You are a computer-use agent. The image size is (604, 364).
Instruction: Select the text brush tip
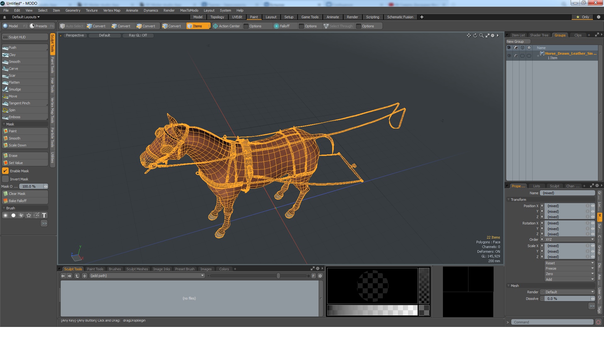point(44,215)
